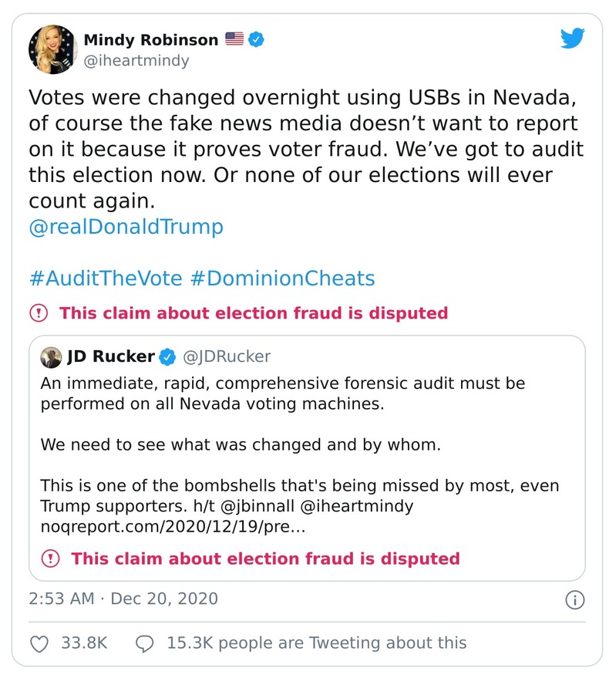Click the JD Rucker author name
The image size is (616, 685).
coord(110,356)
